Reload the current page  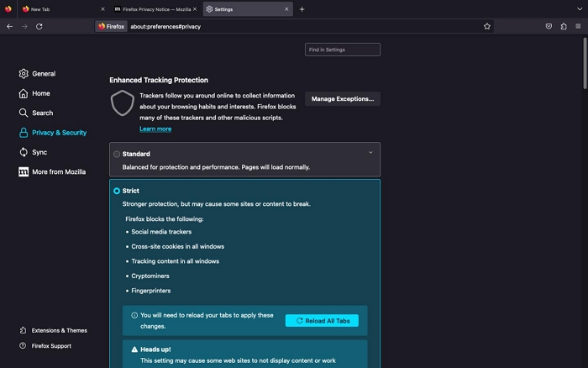pos(39,26)
